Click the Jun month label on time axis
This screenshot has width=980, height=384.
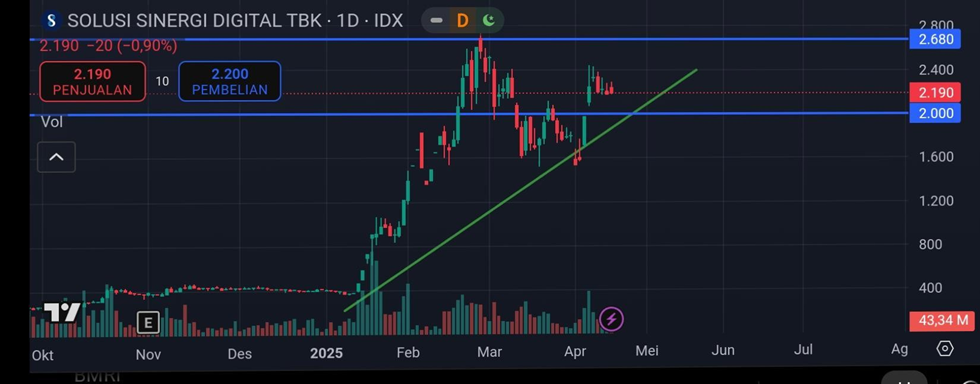coord(723,350)
